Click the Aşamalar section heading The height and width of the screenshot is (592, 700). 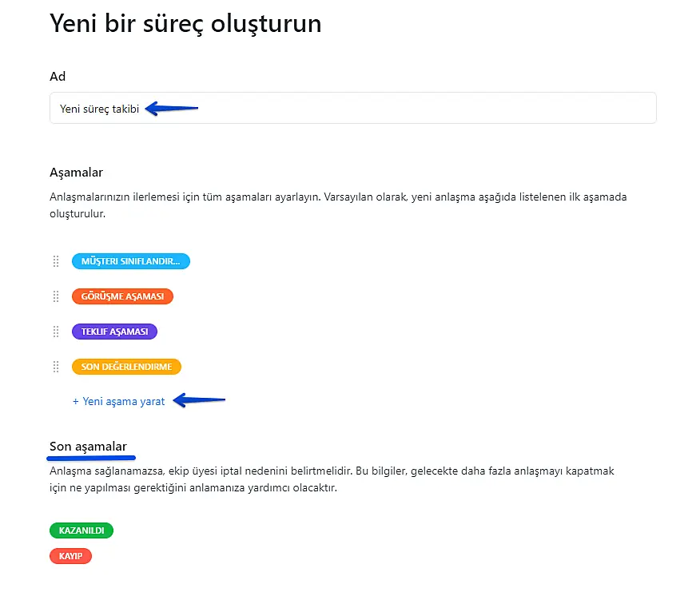click(x=76, y=173)
